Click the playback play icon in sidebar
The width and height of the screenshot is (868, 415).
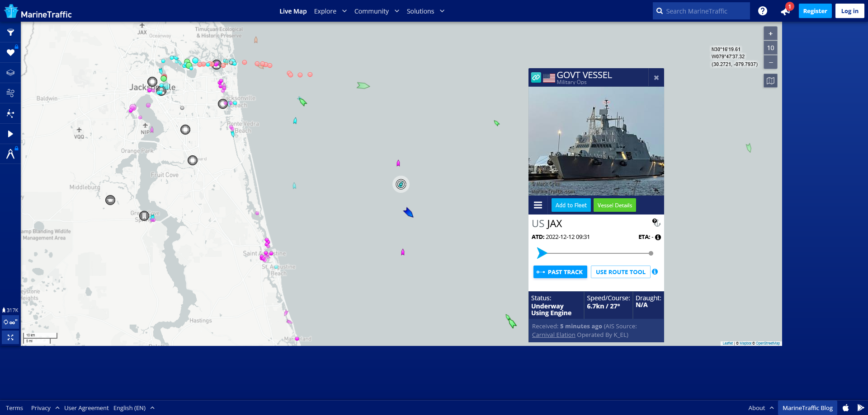(10, 134)
